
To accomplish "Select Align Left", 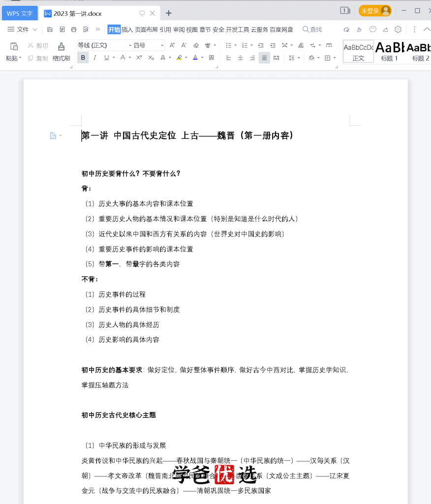I will click(x=228, y=58).
